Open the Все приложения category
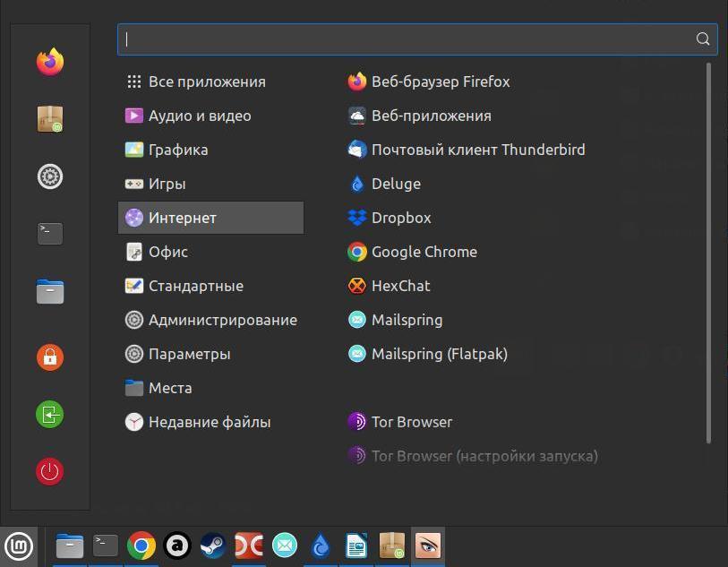The width and height of the screenshot is (728, 567). coord(206,82)
